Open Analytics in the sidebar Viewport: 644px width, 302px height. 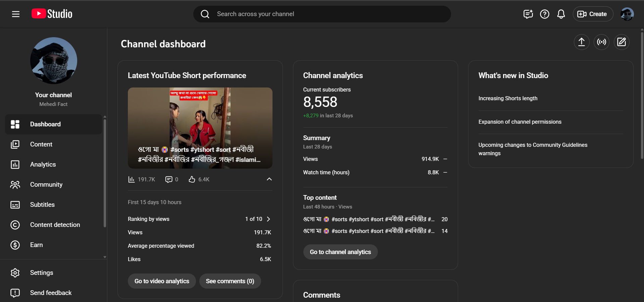[x=43, y=165]
